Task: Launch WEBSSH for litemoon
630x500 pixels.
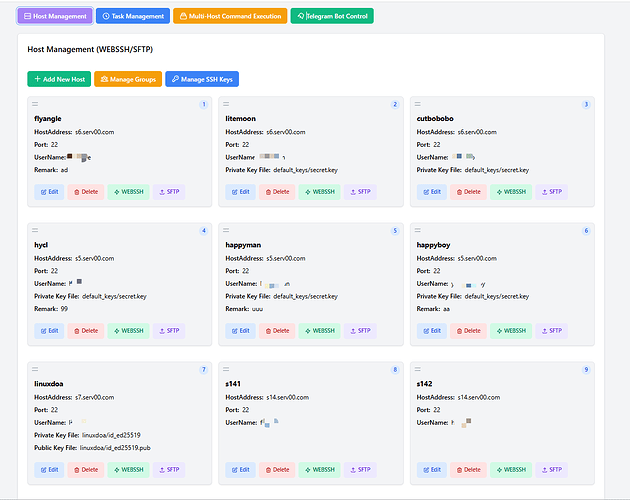Action: 319,192
